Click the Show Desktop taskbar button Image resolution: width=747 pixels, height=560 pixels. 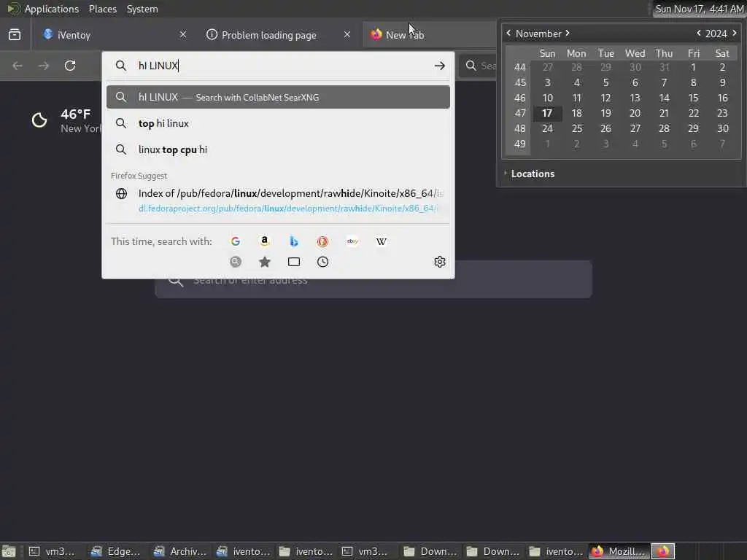coord(9,551)
